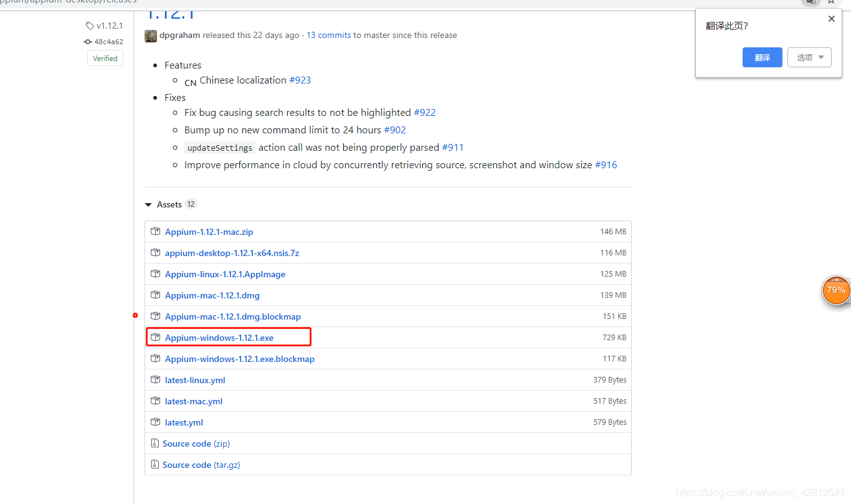Screen dimensions: 851x504
Task: Open issue #911 updateSettings fix
Action: 453,147
